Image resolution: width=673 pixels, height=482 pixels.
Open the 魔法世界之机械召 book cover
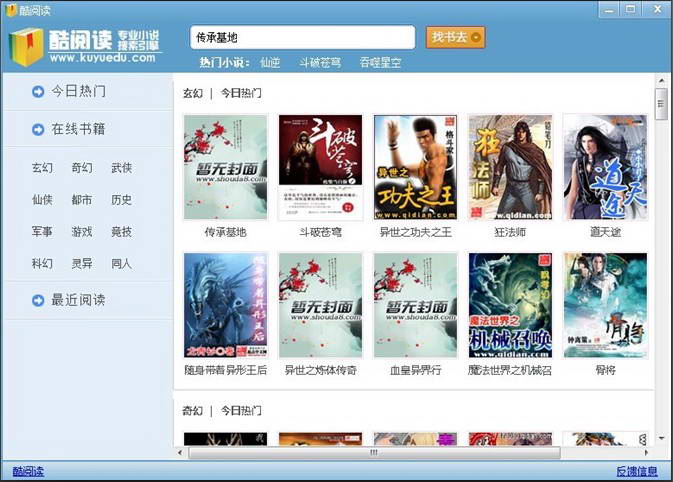(509, 305)
